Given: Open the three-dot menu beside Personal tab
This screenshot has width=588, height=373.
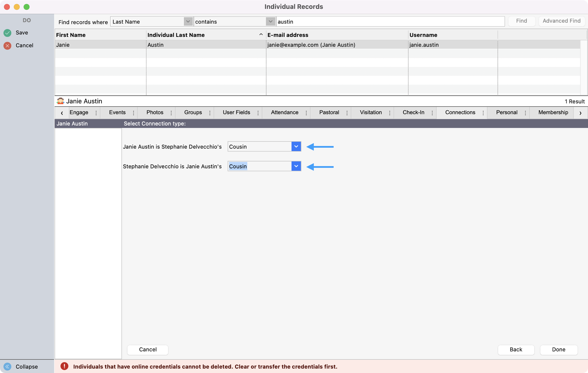Looking at the screenshot, I should (x=525, y=113).
